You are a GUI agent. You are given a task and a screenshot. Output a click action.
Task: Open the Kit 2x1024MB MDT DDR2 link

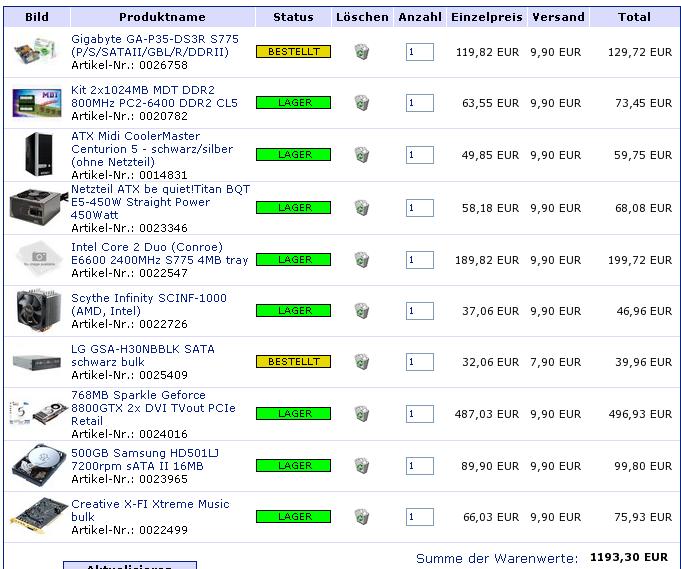coord(155,96)
